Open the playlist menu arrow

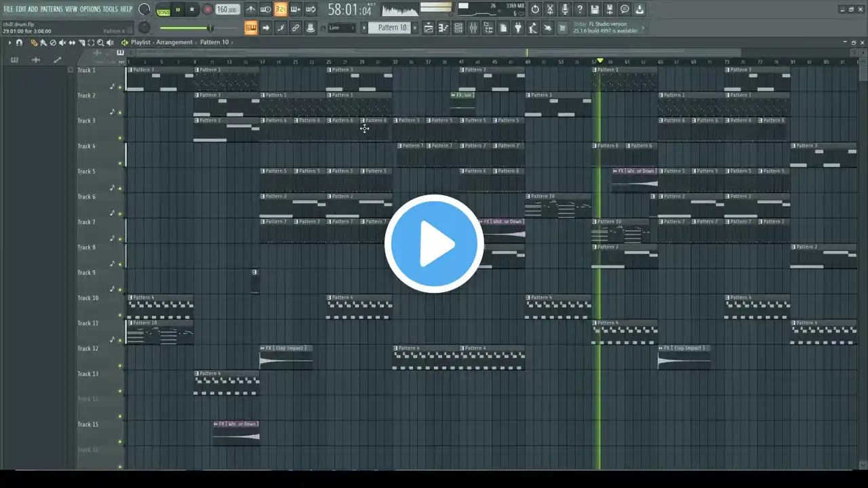point(9,43)
